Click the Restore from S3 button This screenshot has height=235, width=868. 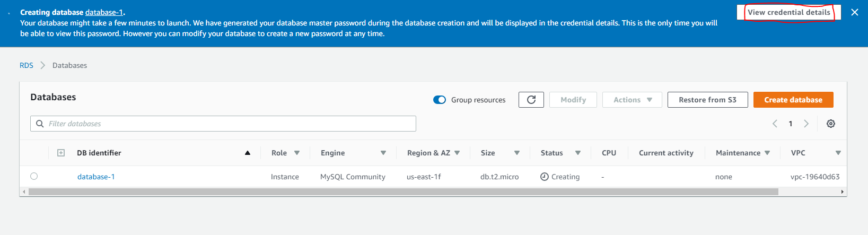pyautogui.click(x=707, y=100)
